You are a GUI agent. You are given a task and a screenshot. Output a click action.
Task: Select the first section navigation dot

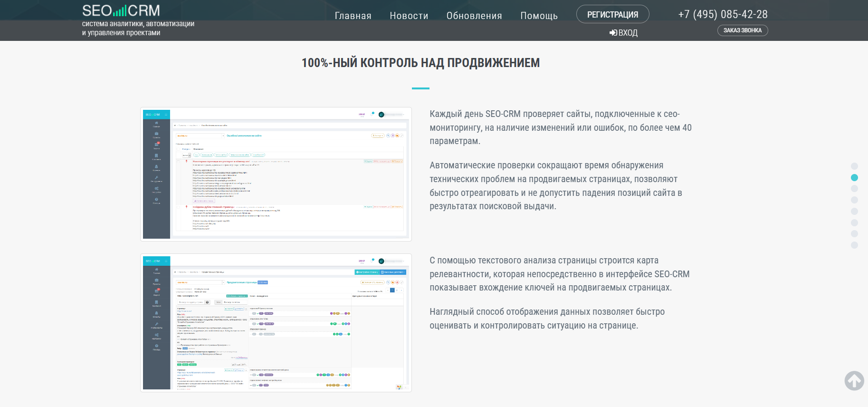[x=854, y=166]
